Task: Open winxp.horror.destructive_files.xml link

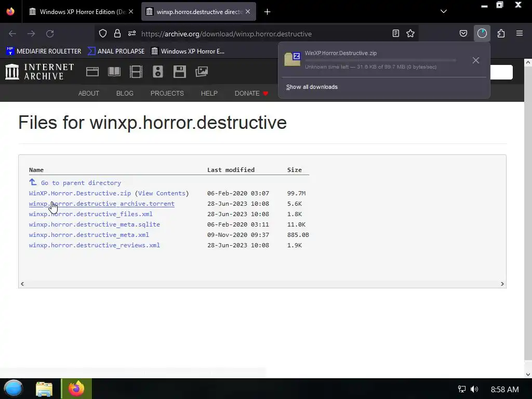Action: [x=90, y=214]
